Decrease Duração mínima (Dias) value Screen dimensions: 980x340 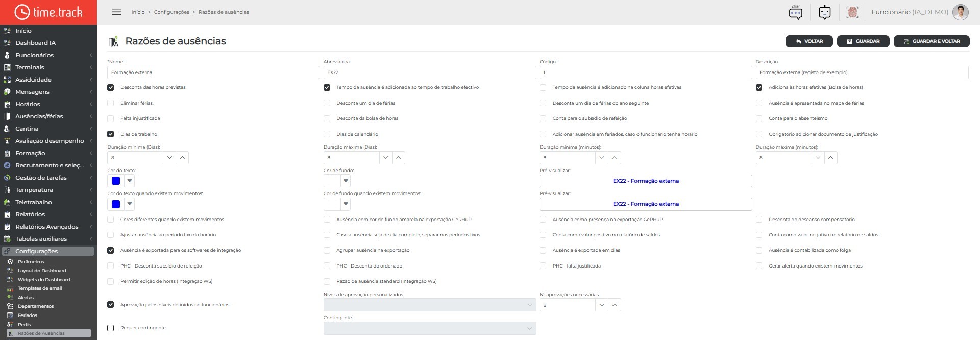coord(169,158)
